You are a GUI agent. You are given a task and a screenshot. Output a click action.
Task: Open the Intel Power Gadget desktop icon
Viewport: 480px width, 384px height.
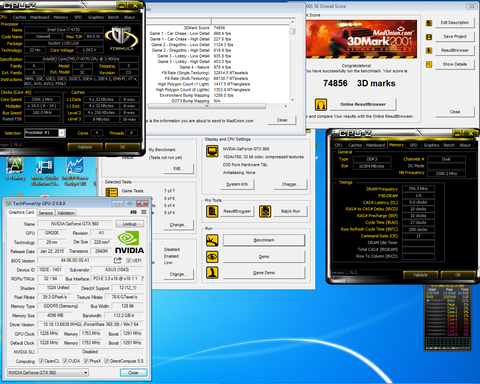pos(75,170)
